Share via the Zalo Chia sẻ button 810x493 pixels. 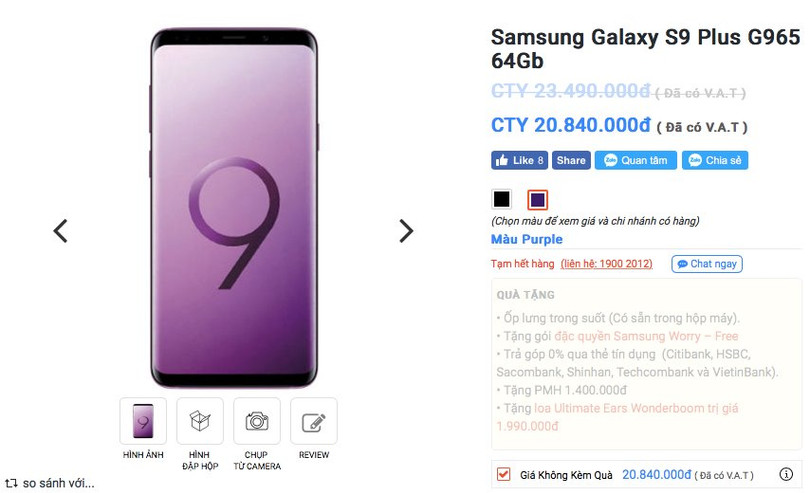pyautogui.click(x=715, y=160)
